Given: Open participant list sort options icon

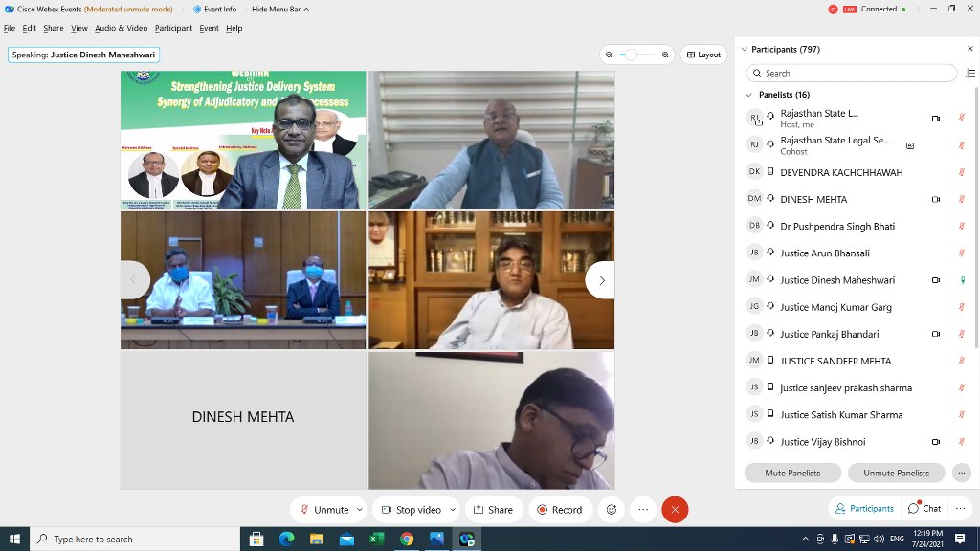Looking at the screenshot, I should [x=970, y=73].
